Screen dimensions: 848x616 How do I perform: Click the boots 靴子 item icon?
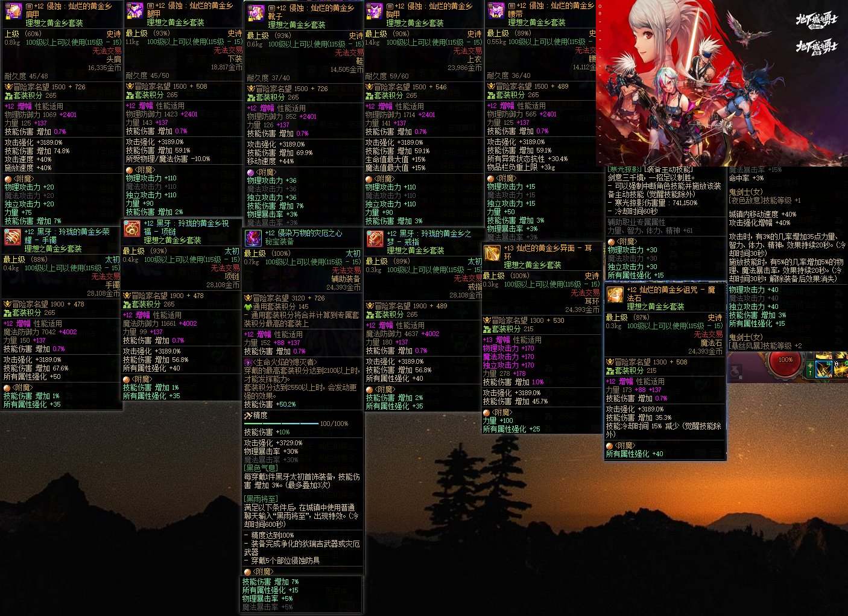[x=256, y=13]
